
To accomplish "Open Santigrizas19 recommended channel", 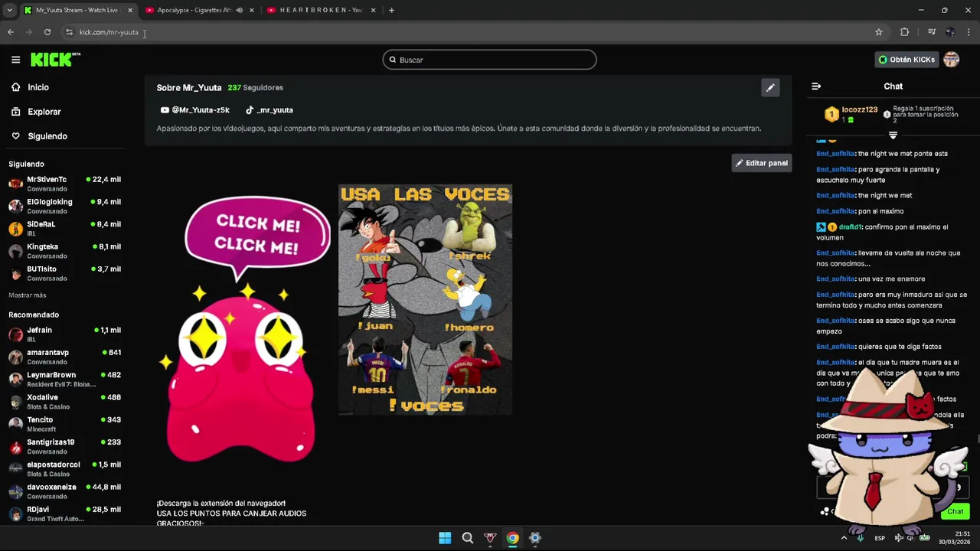I will point(64,446).
